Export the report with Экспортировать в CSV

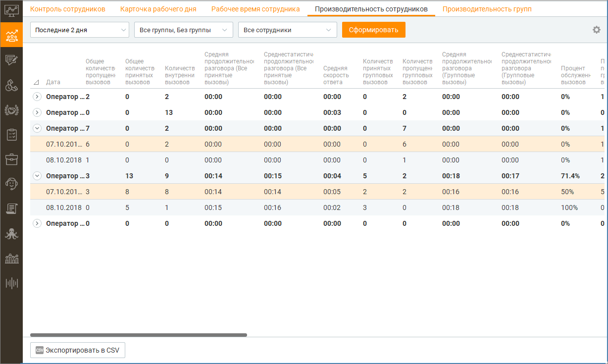[x=78, y=350]
